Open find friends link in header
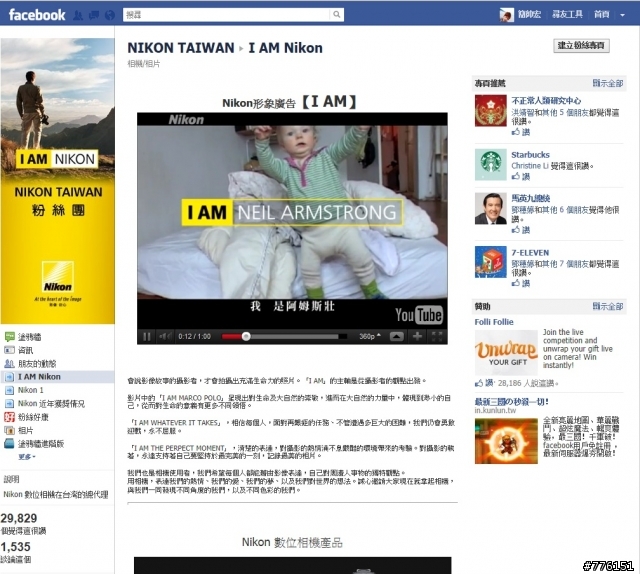640x574 pixels. [567, 15]
